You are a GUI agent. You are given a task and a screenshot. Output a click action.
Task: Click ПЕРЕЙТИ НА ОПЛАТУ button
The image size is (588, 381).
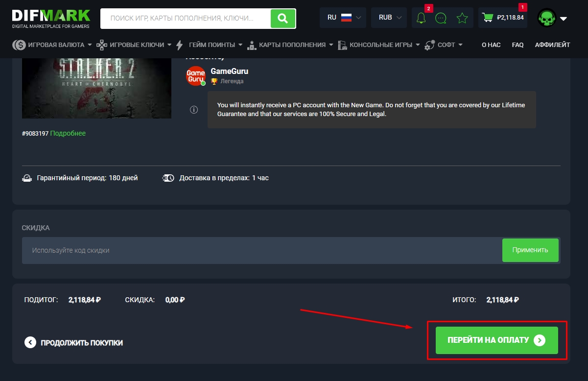coord(497,340)
